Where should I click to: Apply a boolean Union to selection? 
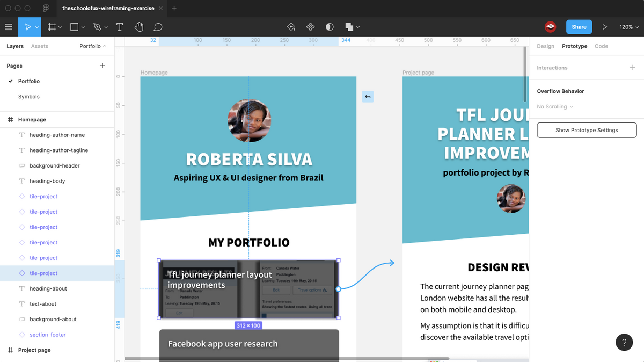(x=348, y=27)
